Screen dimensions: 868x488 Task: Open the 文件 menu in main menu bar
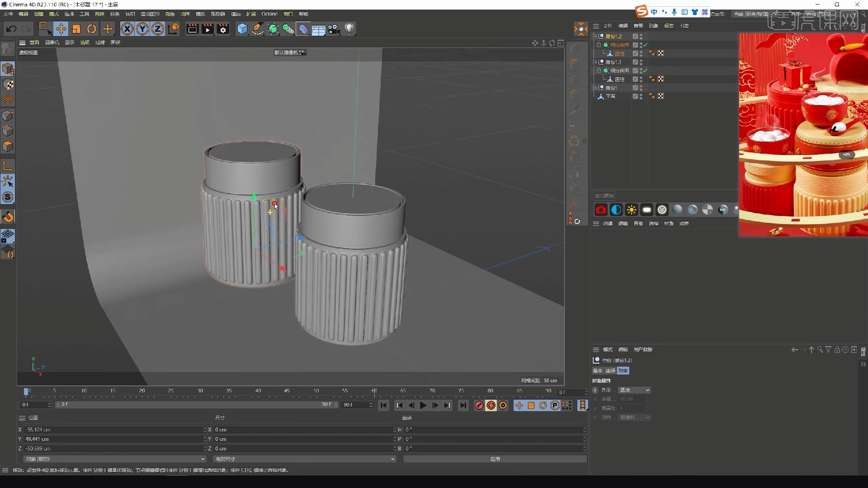click(8, 14)
